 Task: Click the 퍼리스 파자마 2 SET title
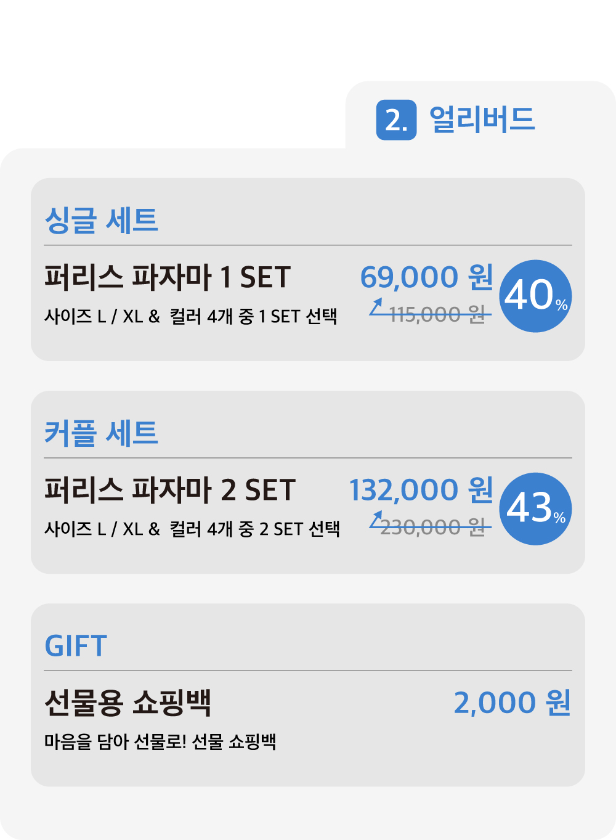click(170, 490)
